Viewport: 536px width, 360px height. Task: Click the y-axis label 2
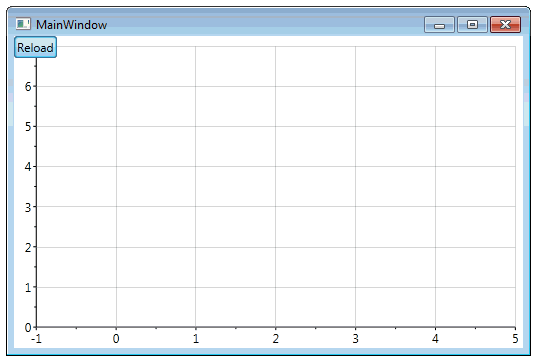[x=28, y=248]
